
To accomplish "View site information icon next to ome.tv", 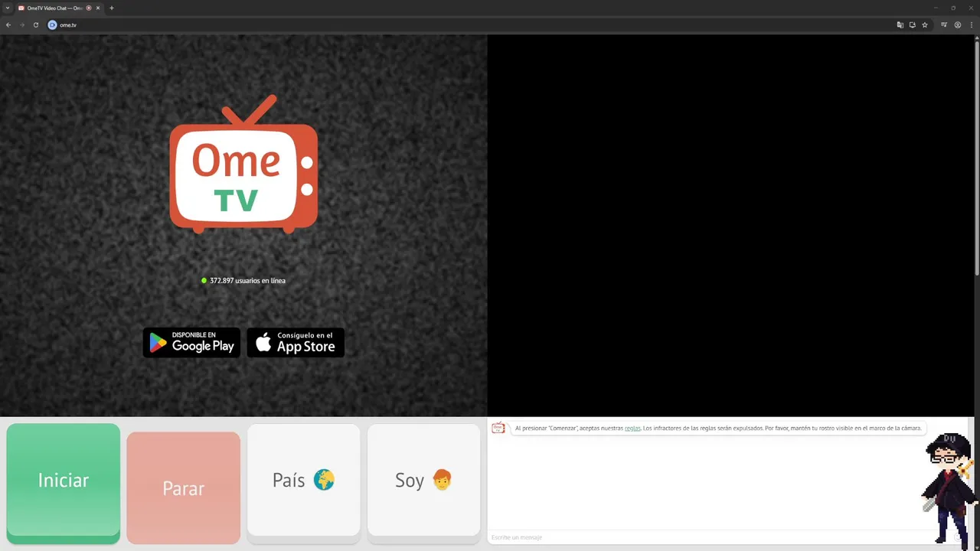I will (53, 25).
